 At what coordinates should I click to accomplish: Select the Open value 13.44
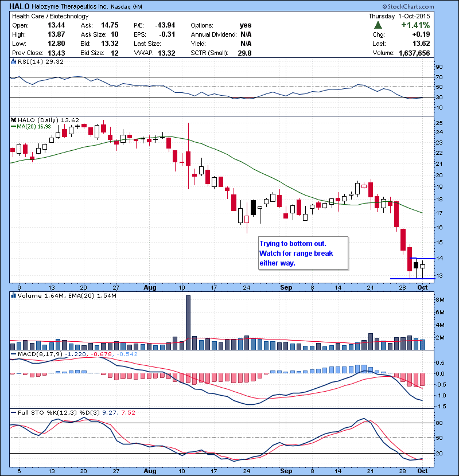pyautogui.click(x=56, y=25)
